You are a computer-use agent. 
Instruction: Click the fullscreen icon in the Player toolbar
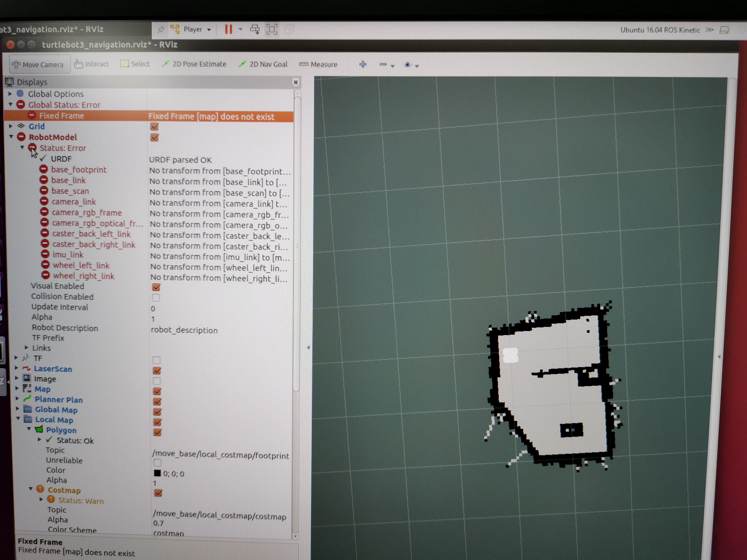272,29
